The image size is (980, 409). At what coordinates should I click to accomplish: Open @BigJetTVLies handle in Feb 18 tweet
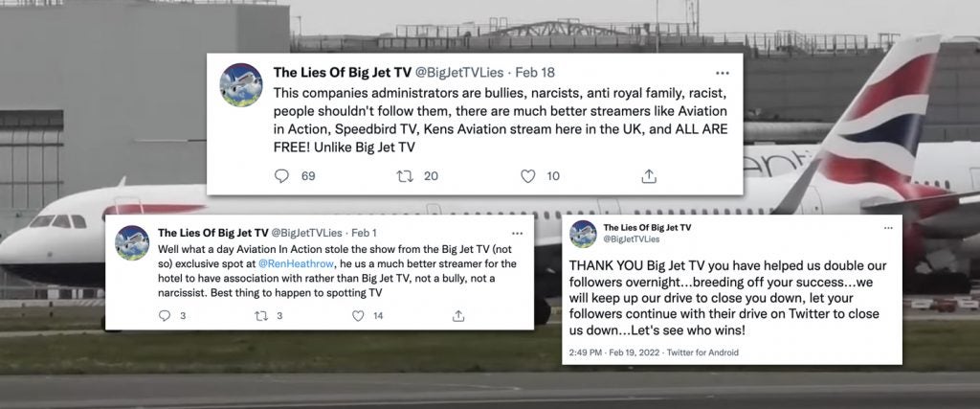459,73
